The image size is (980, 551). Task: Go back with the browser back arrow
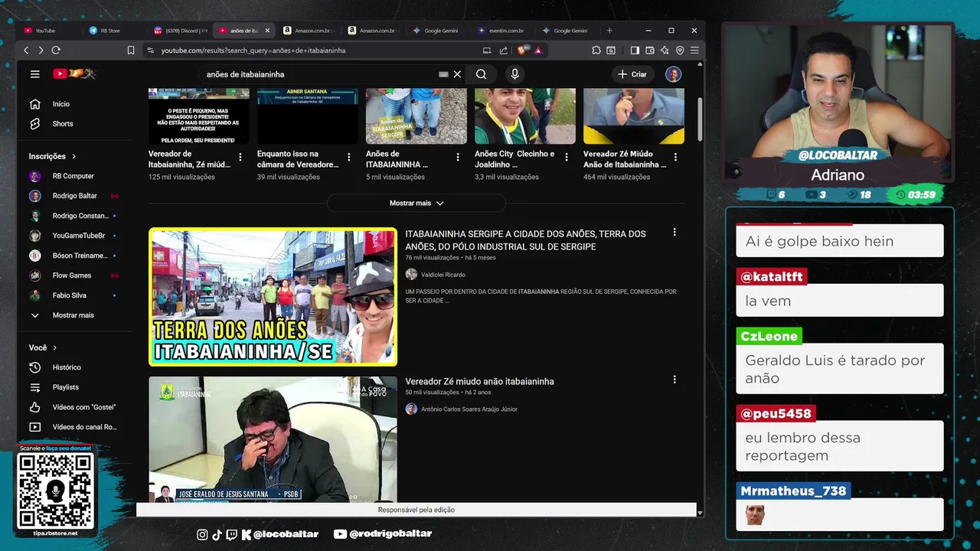tap(26, 51)
